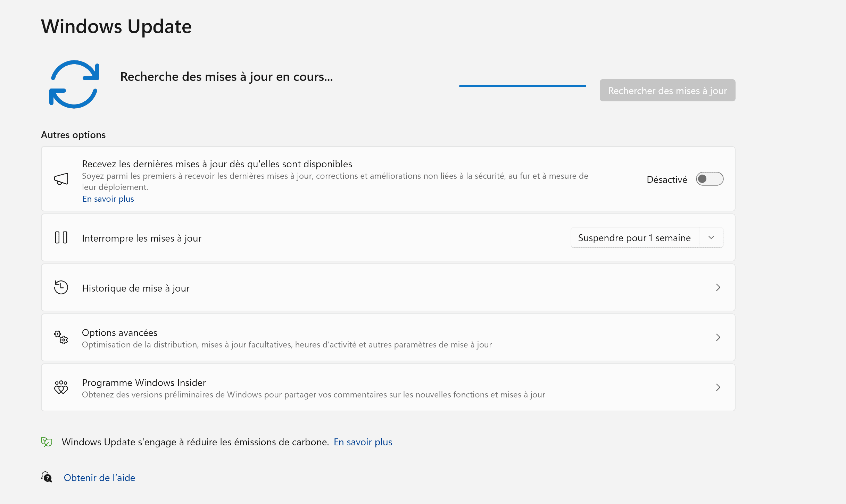Click the blue update search progress bar
Viewport: 846px width, 504px height.
[522, 86]
